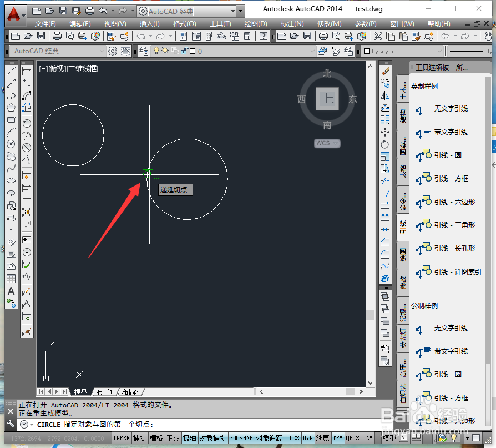Toggle 栅格 grid display
The image size is (496, 448).
156,438
